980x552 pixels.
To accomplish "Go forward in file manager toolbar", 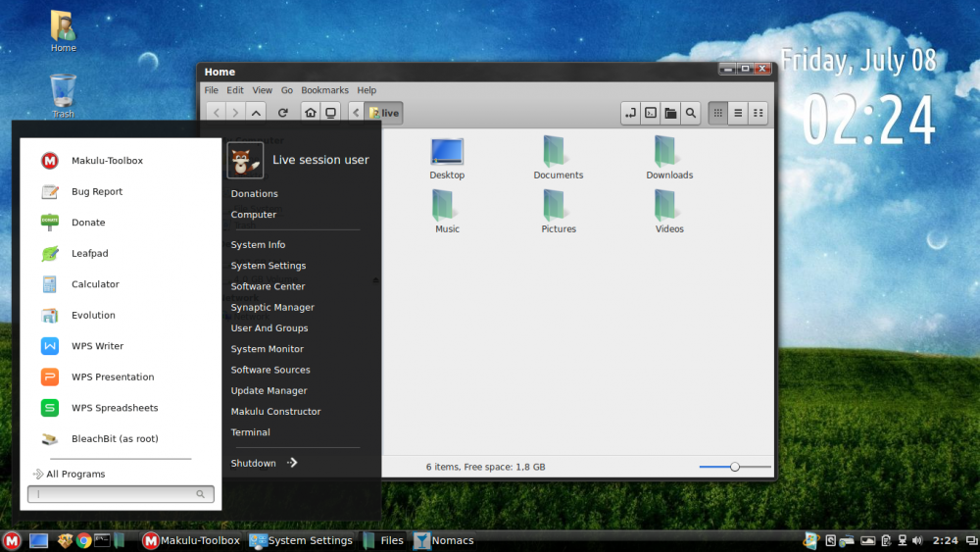I will 235,113.
